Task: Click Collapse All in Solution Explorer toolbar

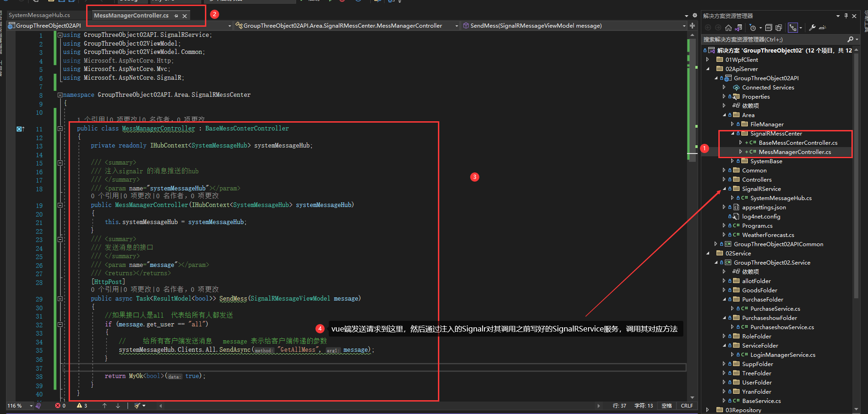Action: click(x=769, y=28)
